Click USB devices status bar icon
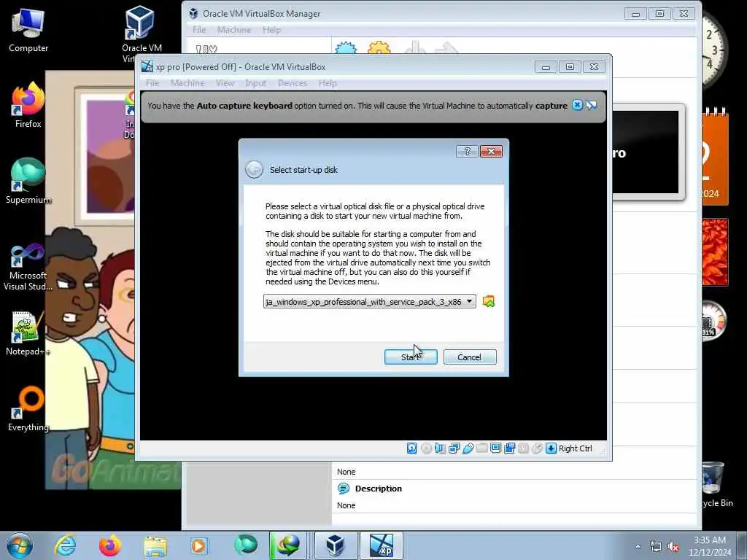The image size is (747, 560). tap(468, 448)
